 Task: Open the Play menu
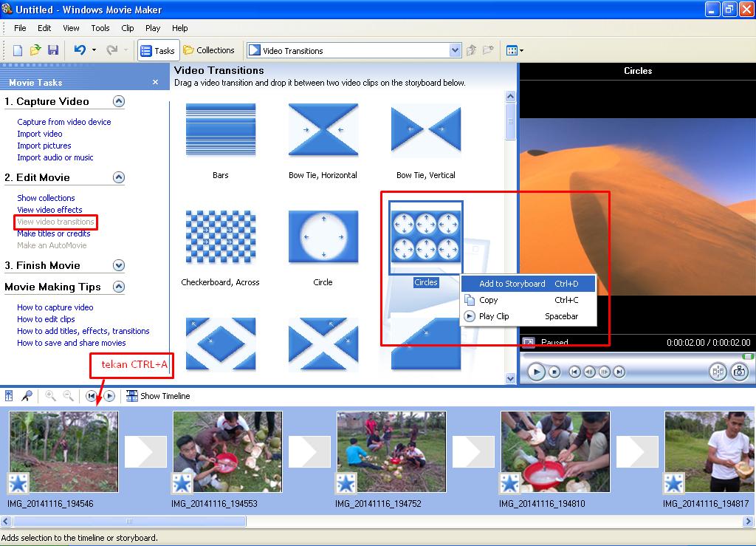tap(153, 28)
